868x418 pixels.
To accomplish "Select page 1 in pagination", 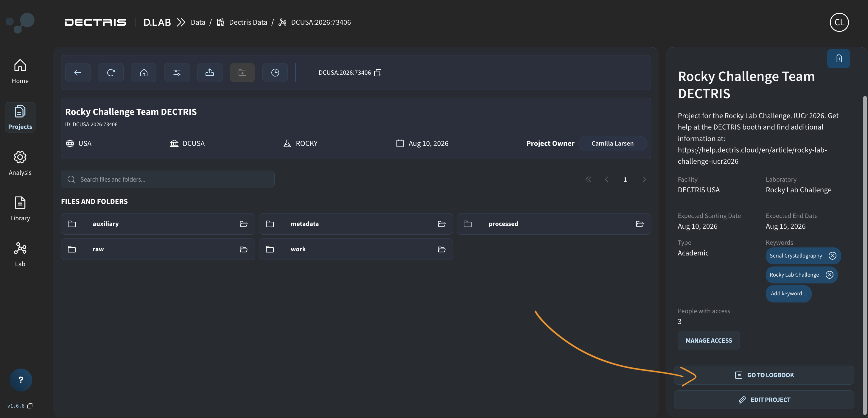I will tap(625, 179).
